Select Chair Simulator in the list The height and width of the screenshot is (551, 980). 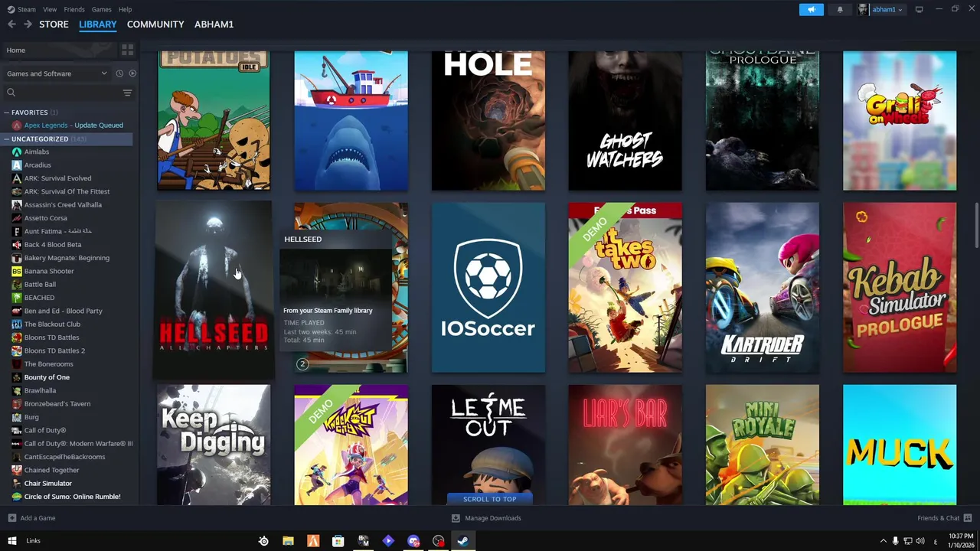(x=47, y=484)
